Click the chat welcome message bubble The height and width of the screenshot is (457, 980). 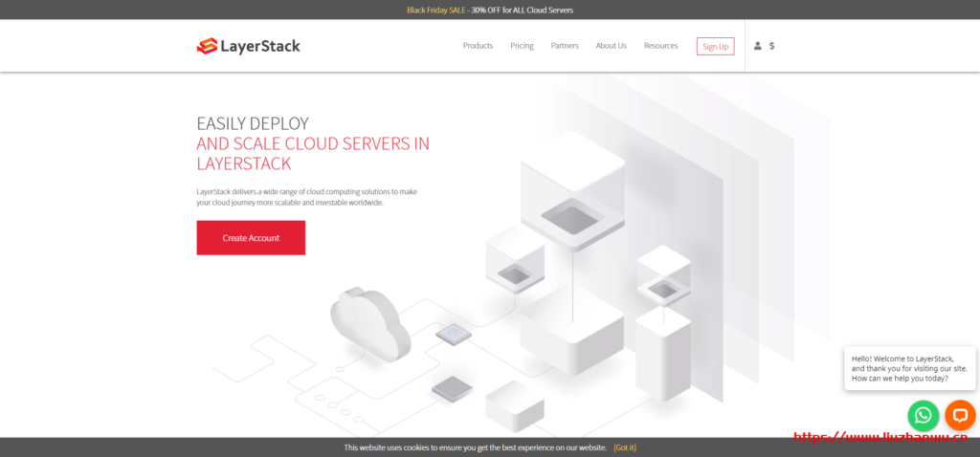(x=909, y=368)
